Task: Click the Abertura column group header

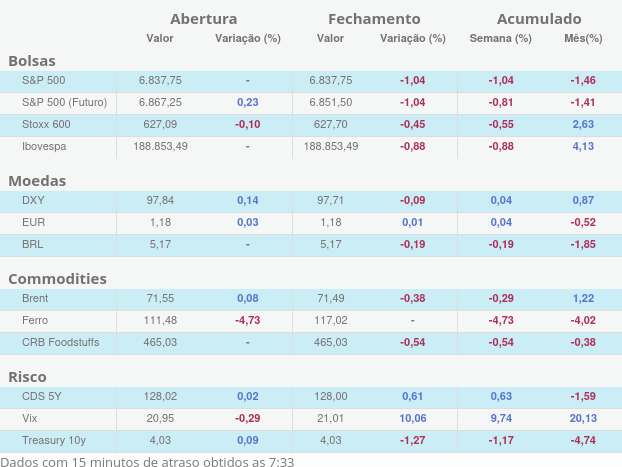Action: click(x=204, y=19)
